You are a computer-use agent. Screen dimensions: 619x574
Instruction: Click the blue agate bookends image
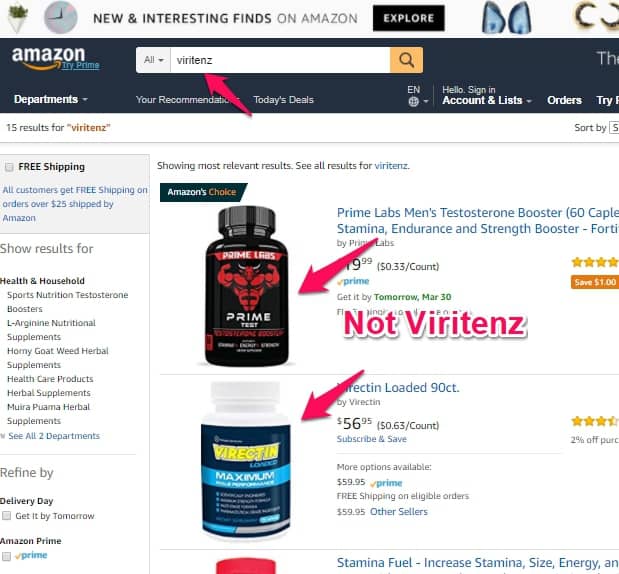click(506, 17)
